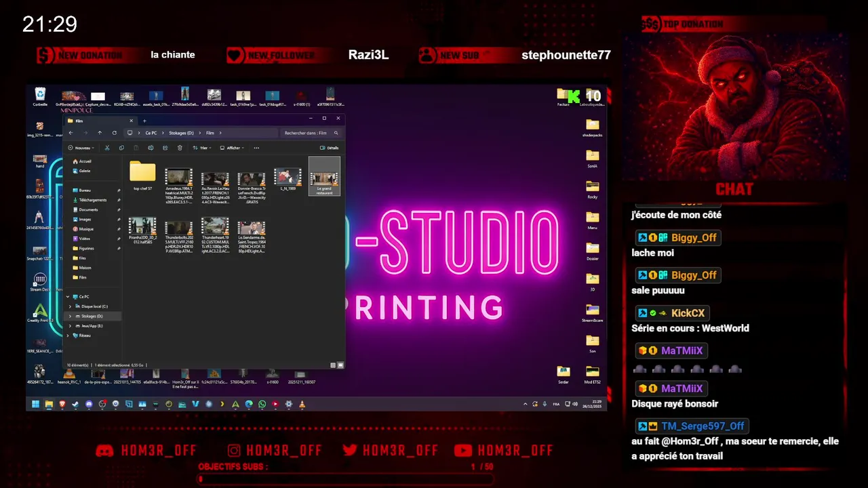Click KickCX username in the chat
The image size is (868, 488).
tap(688, 313)
